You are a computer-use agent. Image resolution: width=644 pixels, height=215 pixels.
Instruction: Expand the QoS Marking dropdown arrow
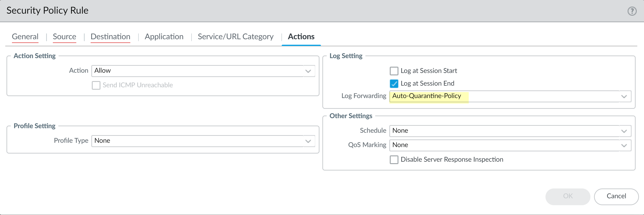(x=624, y=145)
